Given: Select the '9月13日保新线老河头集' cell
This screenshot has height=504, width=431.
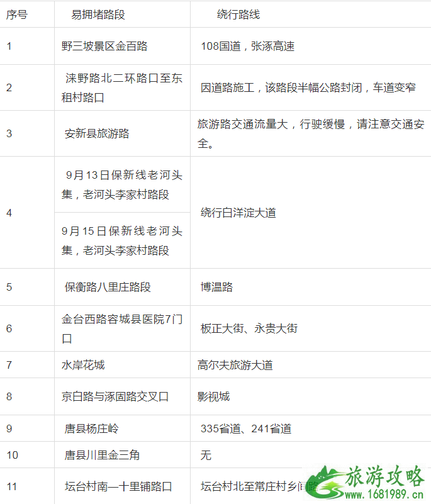Looking at the screenshot, I should coord(122,184).
